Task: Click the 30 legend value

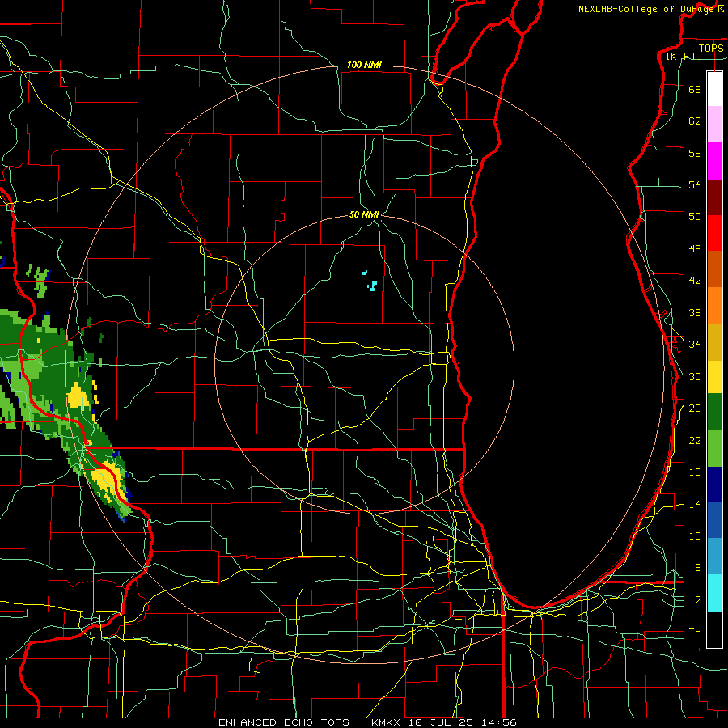Action: 695,376
